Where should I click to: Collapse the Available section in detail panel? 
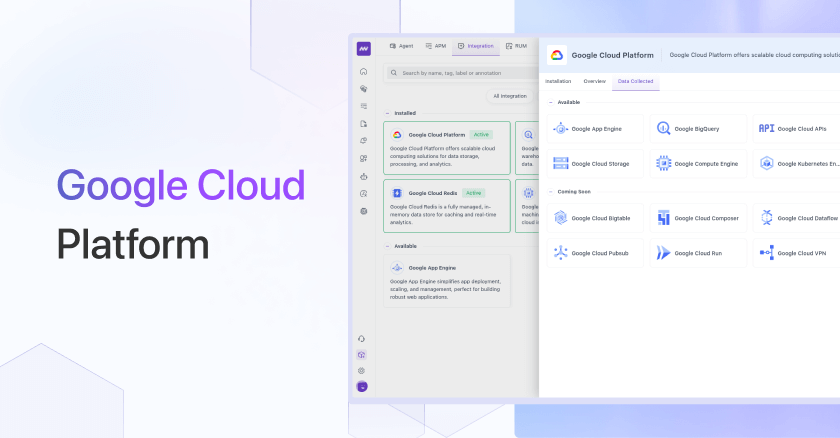pyautogui.click(x=550, y=102)
